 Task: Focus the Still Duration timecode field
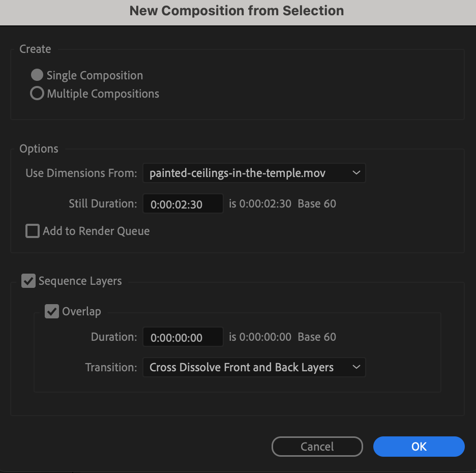pos(183,204)
